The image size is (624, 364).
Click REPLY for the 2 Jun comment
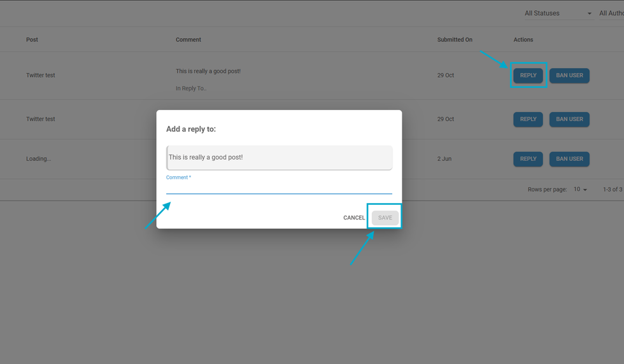pos(528,159)
